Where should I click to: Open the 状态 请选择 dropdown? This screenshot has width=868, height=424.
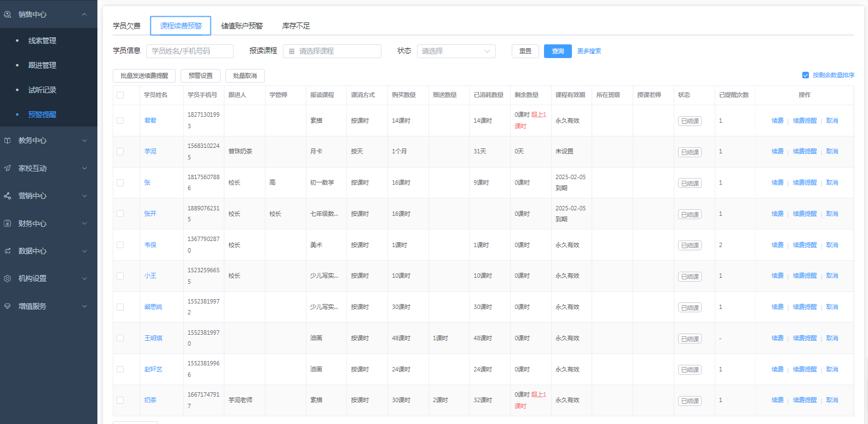(456, 51)
